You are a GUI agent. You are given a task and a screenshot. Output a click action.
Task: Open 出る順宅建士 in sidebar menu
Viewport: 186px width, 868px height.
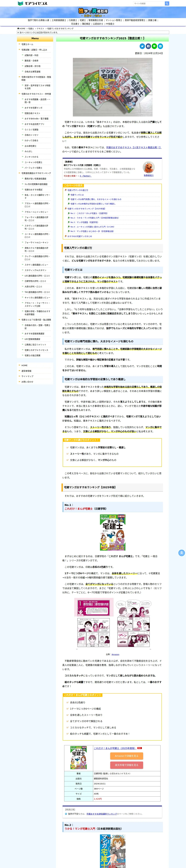(30, 146)
